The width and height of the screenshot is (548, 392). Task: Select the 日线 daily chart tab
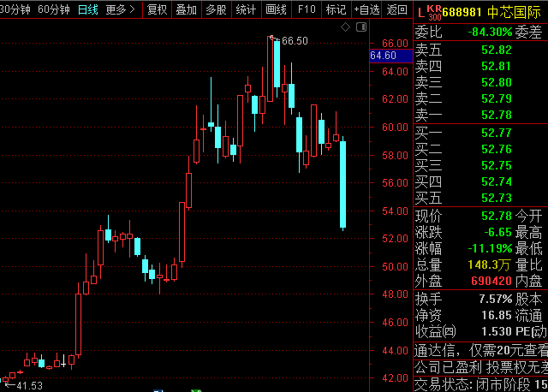pyautogui.click(x=87, y=9)
